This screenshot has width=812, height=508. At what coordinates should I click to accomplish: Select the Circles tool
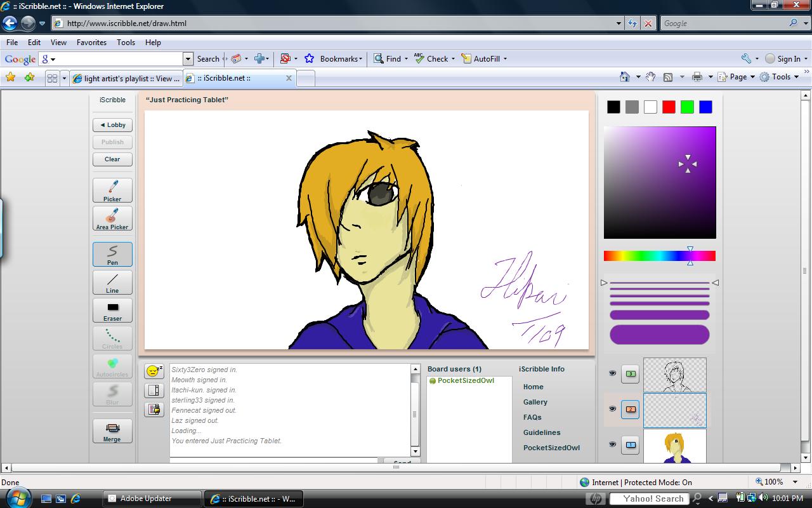pos(112,338)
